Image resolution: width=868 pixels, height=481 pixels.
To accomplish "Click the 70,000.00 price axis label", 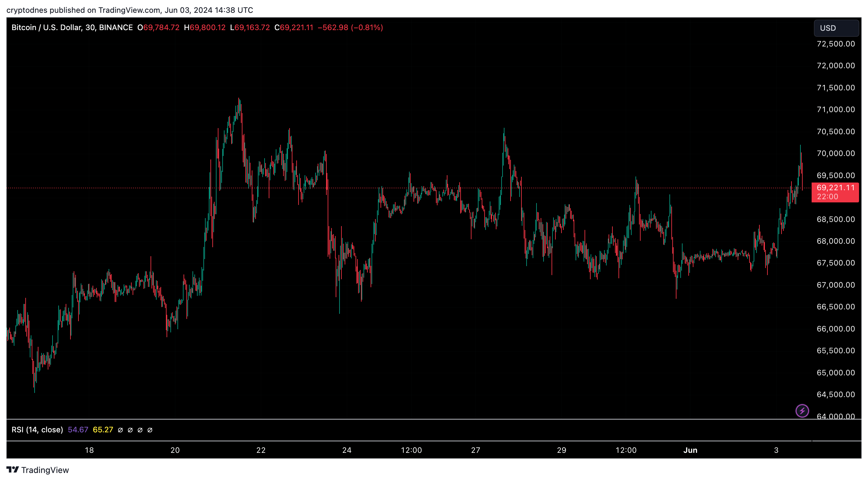I will coord(836,153).
